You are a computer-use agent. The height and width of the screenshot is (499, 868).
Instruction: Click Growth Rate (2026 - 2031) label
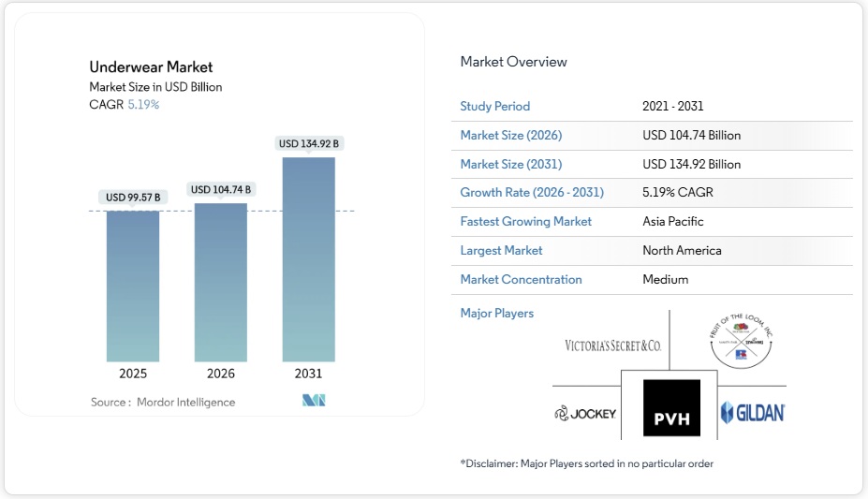[532, 193]
